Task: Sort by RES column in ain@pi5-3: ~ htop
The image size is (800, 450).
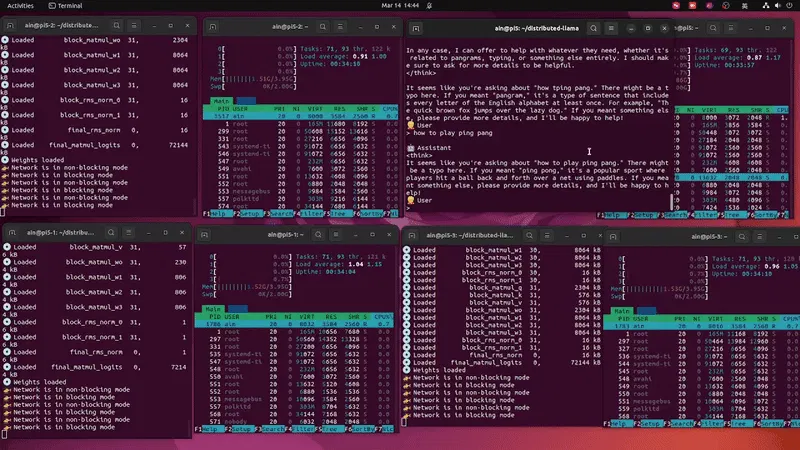Action: (740, 319)
